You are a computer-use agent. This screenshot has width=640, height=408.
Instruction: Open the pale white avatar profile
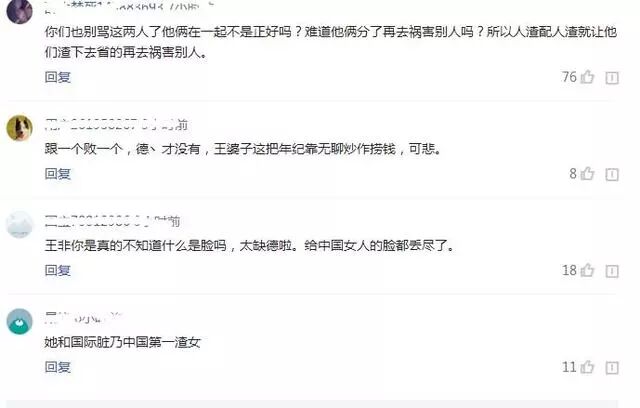[x=20, y=224]
